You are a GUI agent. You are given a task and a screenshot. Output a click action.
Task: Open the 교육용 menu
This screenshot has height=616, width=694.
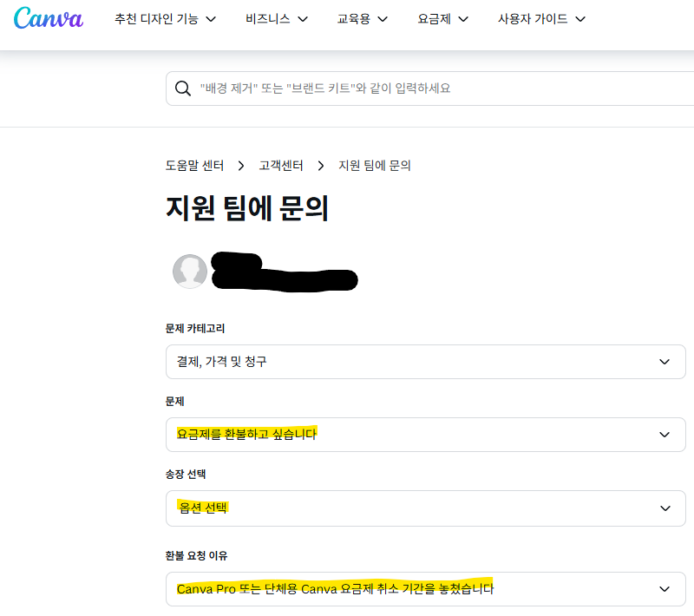point(363,19)
